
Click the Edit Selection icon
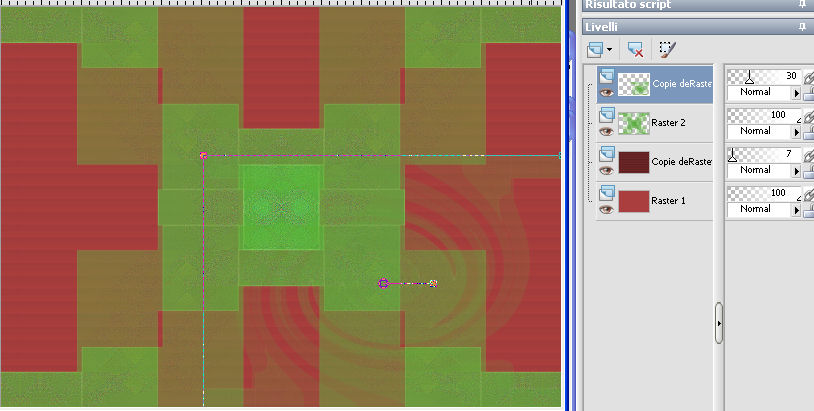coord(667,50)
